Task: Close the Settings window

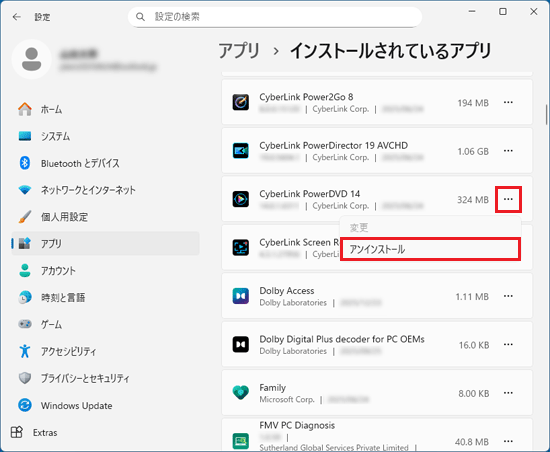Action: 534,12
